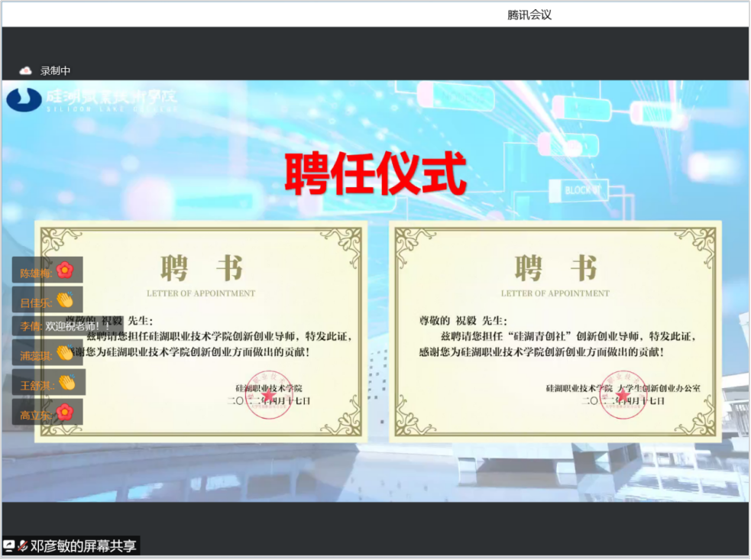Click the 腾讯会议 window title
751x560 pixels.
click(x=529, y=15)
